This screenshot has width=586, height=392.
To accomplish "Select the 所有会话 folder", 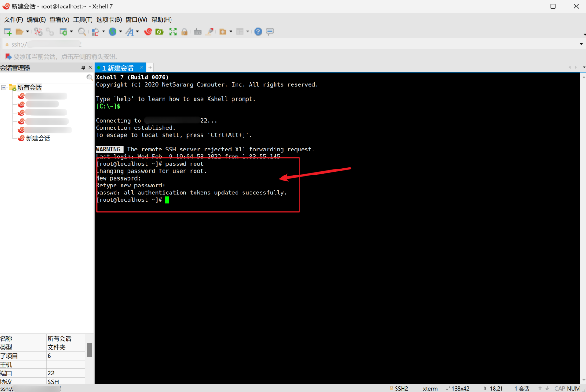I will [29, 87].
